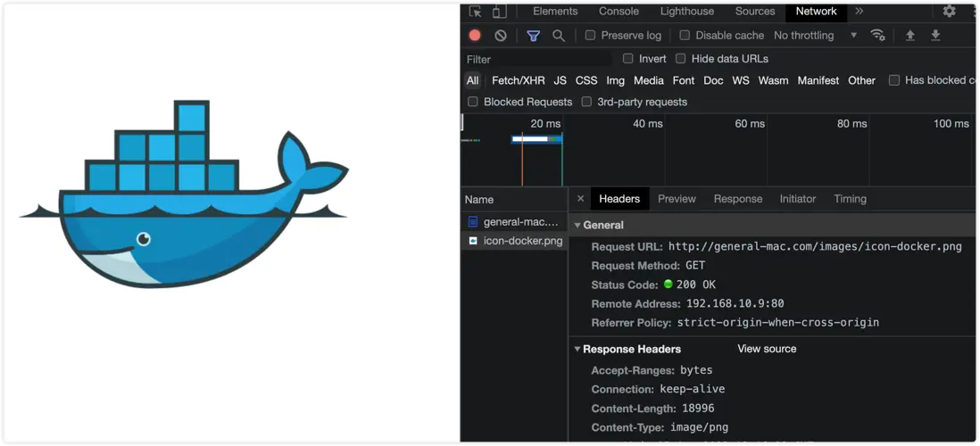Image resolution: width=980 pixels, height=446 pixels.
Task: Check Has blocked cookies checkbox
Action: (894, 80)
